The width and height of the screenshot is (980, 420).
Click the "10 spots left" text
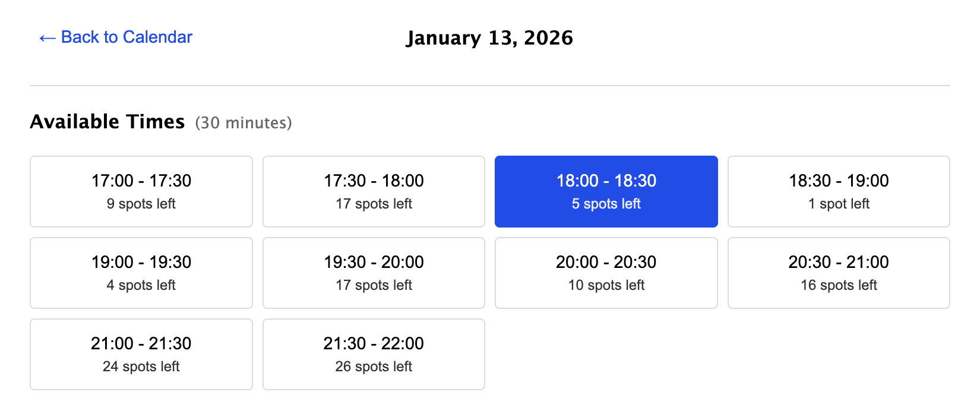pyautogui.click(x=606, y=285)
